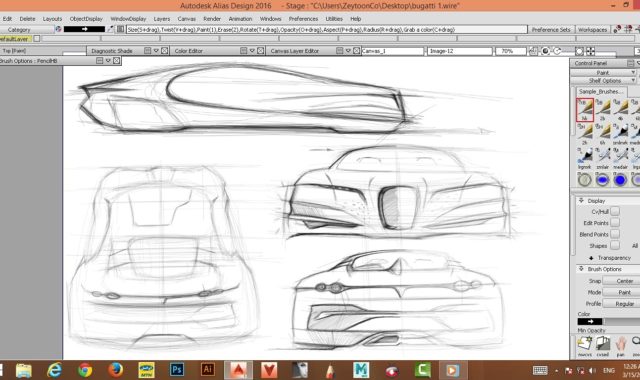Click the Workspaces button
Screen dimensions: 640x380
coord(593,29)
